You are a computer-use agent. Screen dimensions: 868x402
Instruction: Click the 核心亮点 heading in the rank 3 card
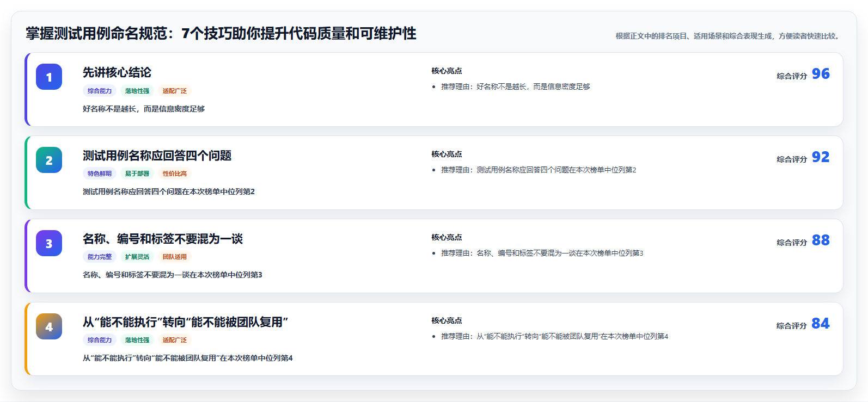(x=447, y=237)
